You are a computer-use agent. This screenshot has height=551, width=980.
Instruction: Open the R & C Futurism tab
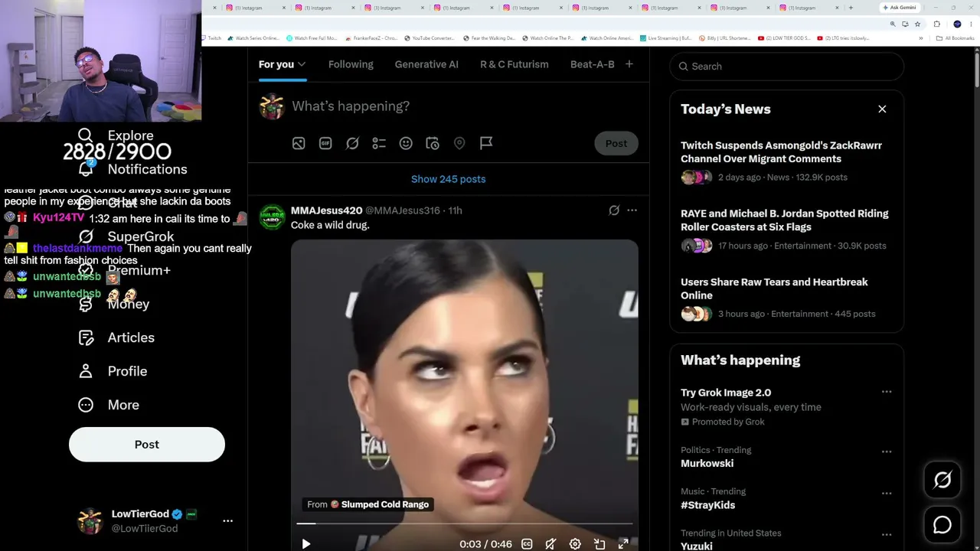(x=514, y=64)
